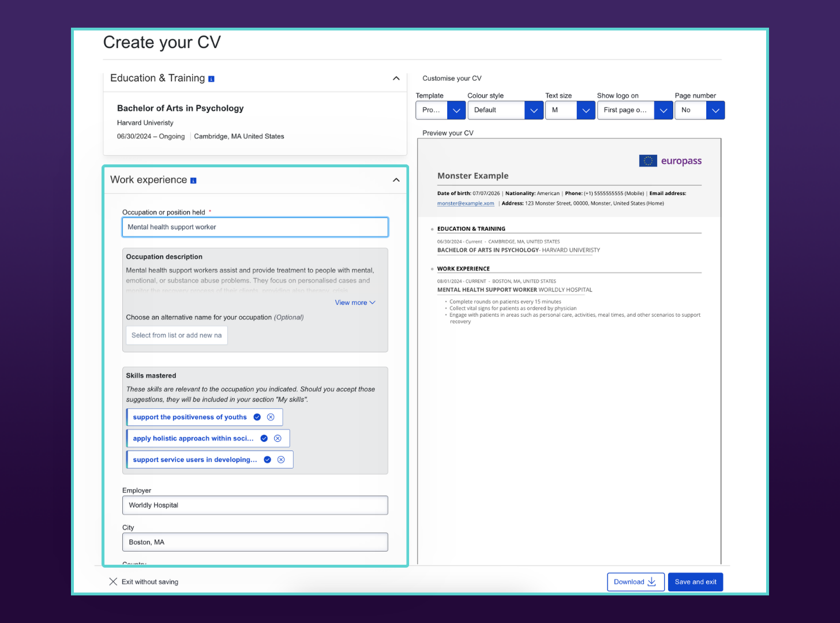Click the Employer input field

pos(255,505)
